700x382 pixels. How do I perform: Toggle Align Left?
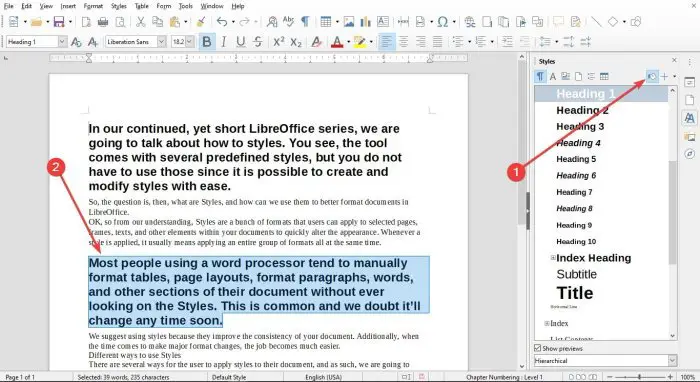387,42
